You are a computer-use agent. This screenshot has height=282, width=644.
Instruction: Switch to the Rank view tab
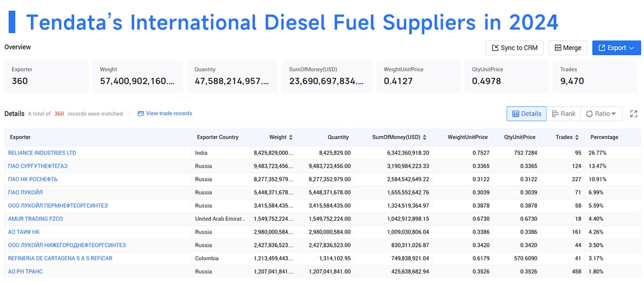[x=563, y=114]
